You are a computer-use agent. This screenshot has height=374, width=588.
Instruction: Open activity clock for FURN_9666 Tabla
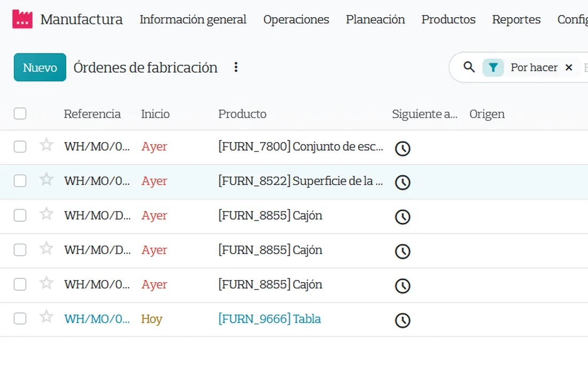coord(403,321)
